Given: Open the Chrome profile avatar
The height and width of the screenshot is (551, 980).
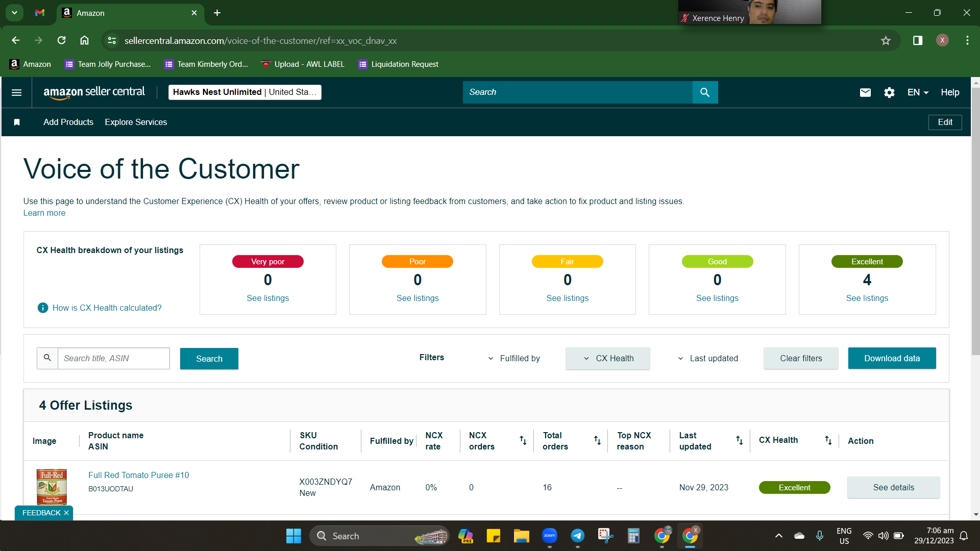Looking at the screenshot, I should 942,40.
